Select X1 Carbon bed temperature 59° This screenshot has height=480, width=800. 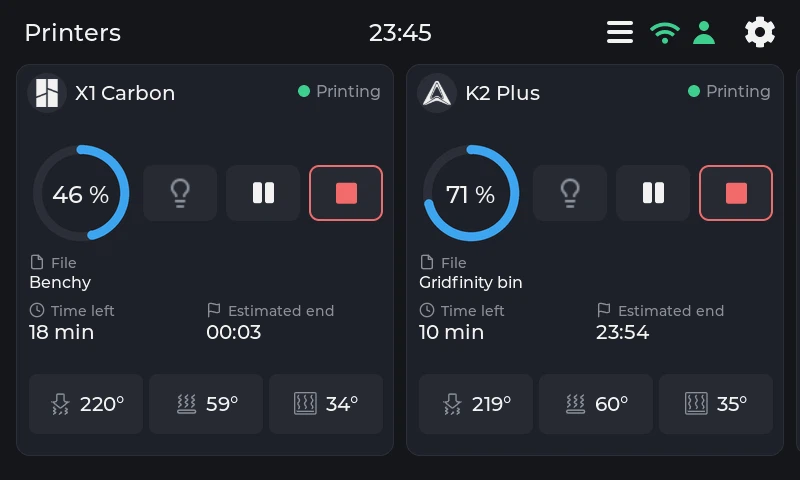click(x=206, y=404)
